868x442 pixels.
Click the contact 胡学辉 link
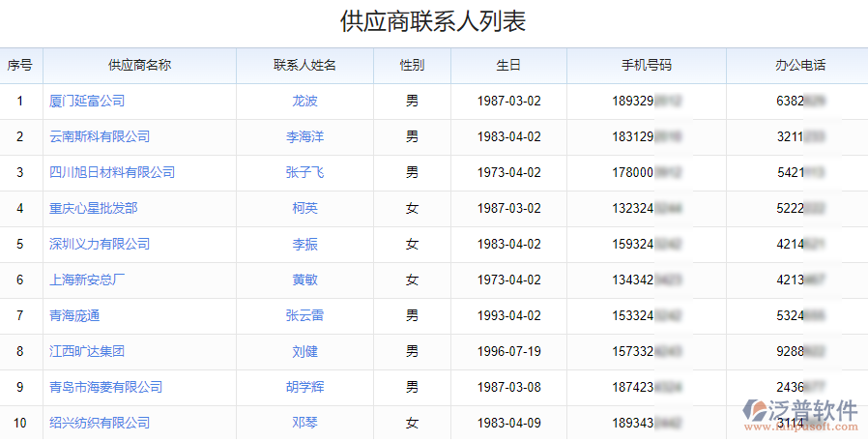click(304, 387)
